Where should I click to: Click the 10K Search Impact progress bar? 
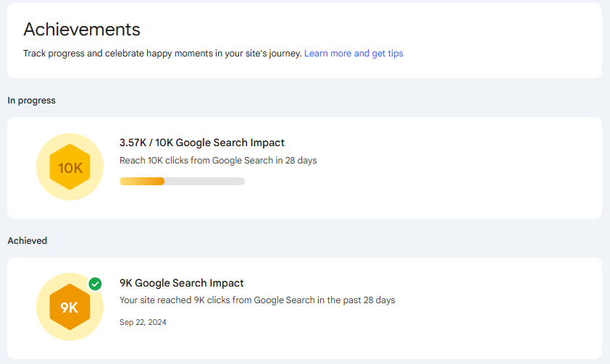coord(182,181)
